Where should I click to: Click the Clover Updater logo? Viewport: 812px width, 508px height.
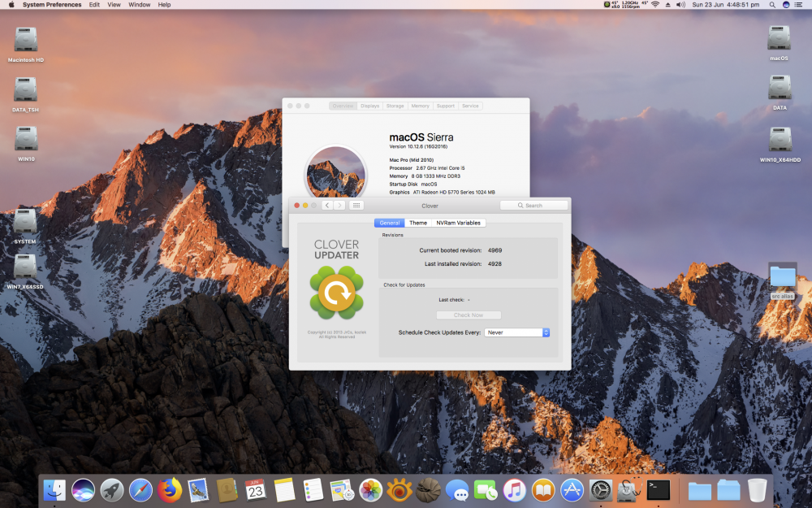coord(337,293)
